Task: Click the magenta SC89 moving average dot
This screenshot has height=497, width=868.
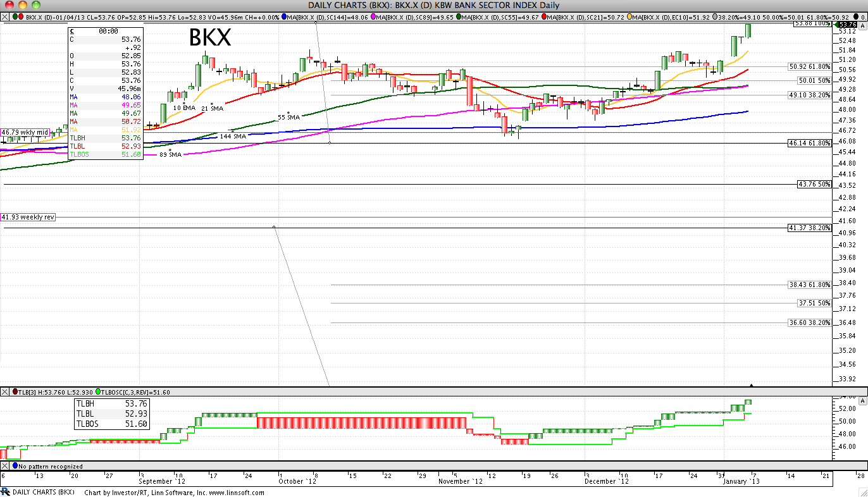Action: [374, 17]
